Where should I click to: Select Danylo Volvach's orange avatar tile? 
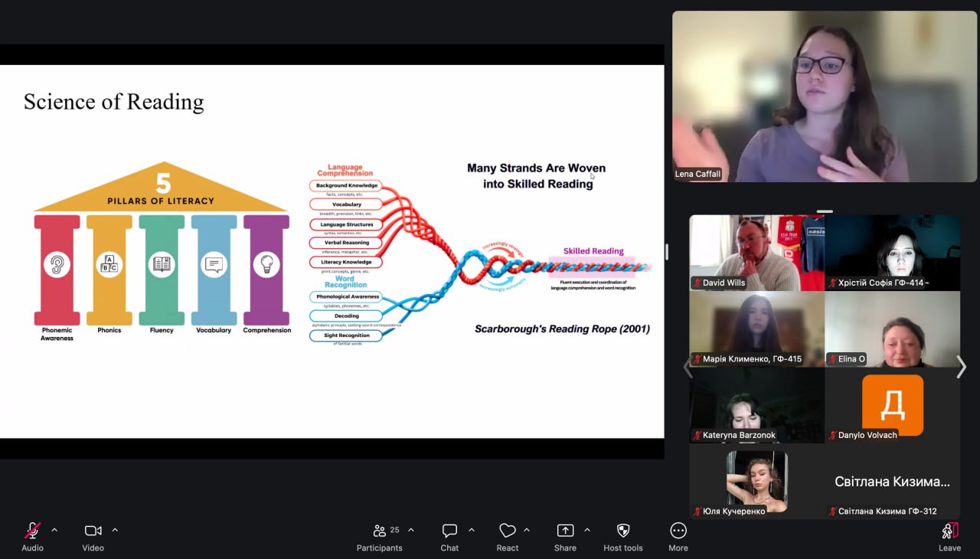tap(892, 404)
